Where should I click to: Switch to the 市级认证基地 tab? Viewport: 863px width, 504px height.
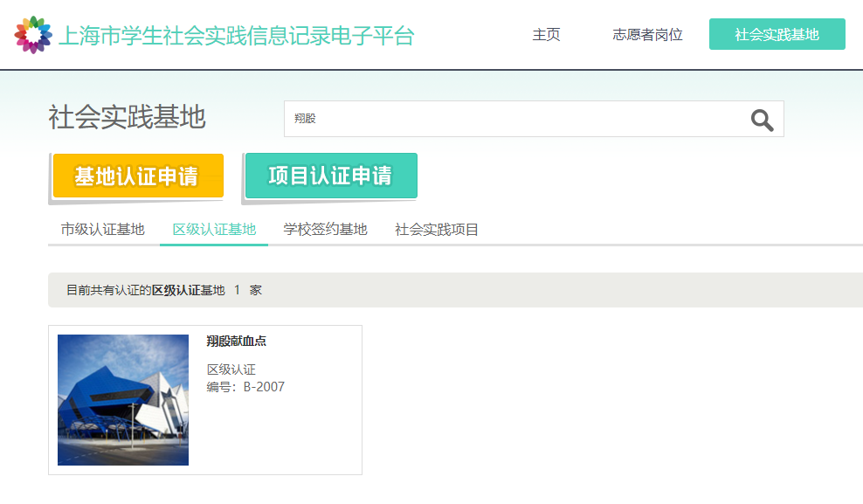point(102,230)
